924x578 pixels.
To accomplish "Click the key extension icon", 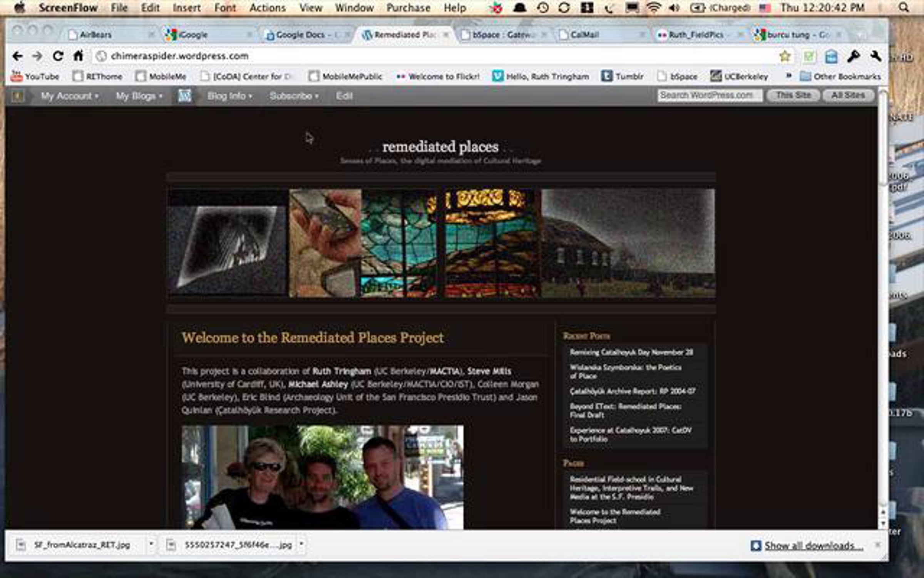I will 853,57.
